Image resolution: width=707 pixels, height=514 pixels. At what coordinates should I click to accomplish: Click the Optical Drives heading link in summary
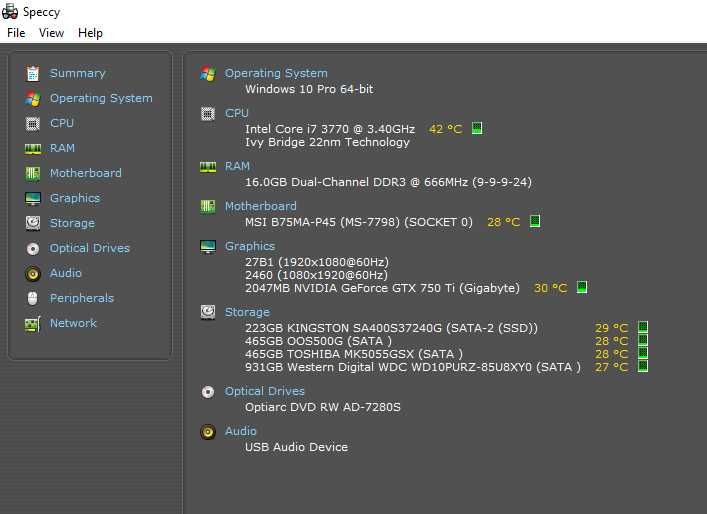click(x=265, y=391)
